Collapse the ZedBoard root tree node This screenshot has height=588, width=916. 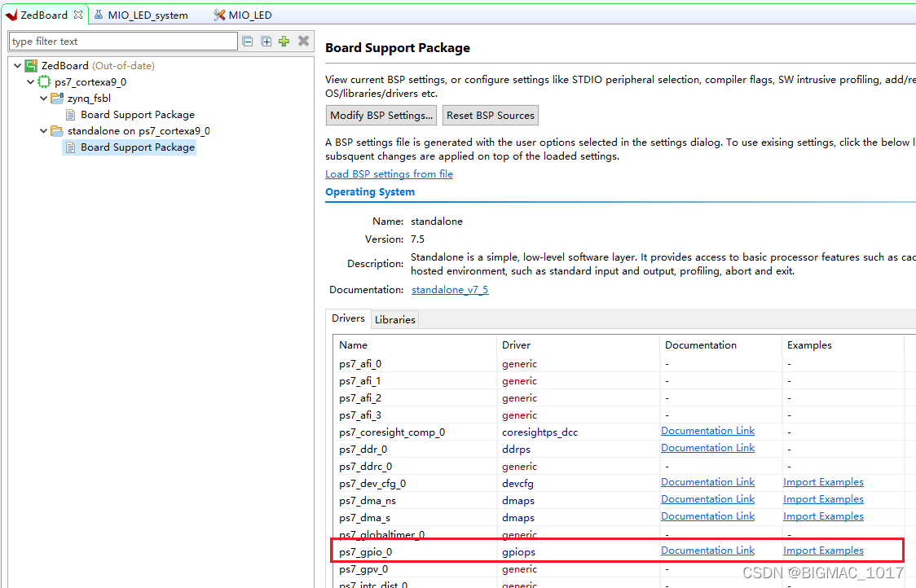[x=18, y=65]
